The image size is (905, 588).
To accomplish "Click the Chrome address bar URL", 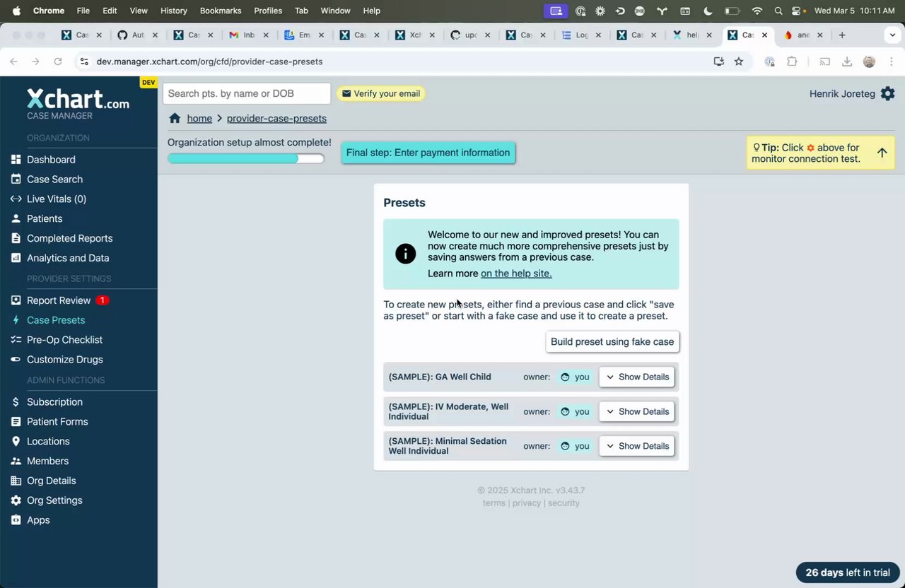I will [x=209, y=61].
